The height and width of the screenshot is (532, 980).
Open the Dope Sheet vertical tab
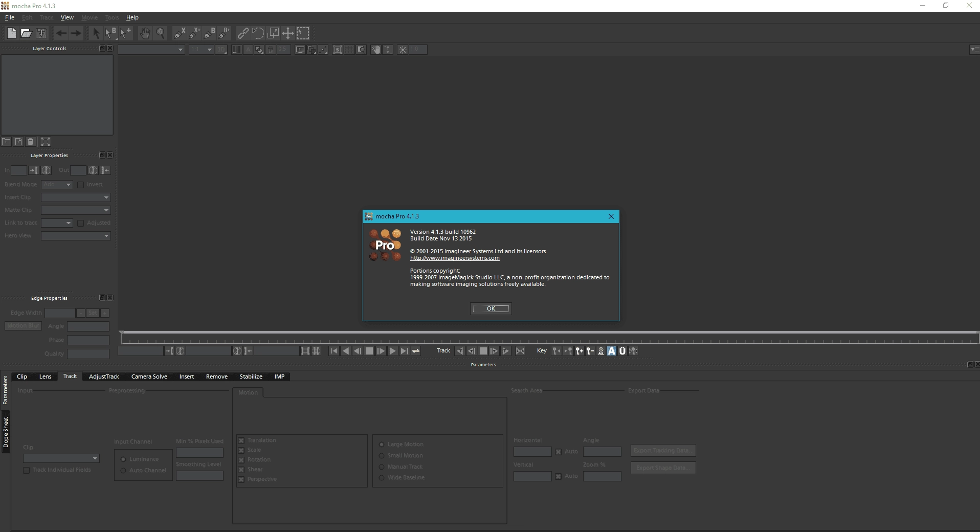(6, 432)
